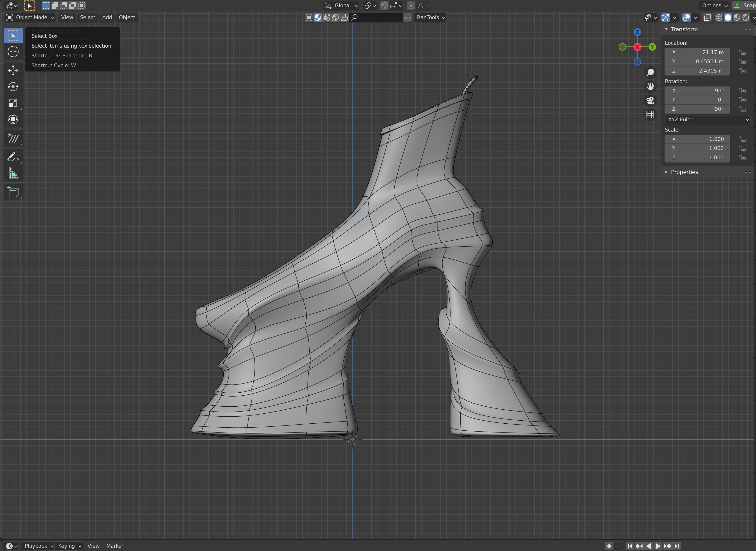The height and width of the screenshot is (551, 756).
Task: Toggle proportional editing
Action: tap(411, 5)
